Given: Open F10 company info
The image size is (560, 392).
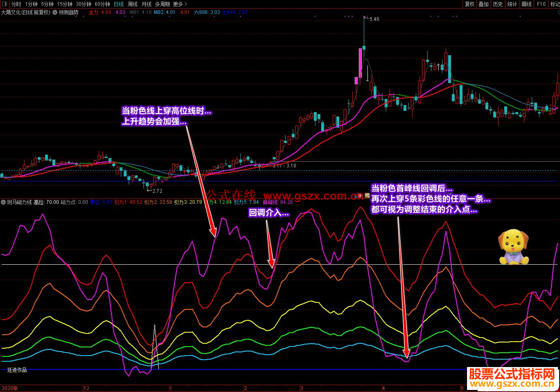Looking at the screenshot, I should [541, 4].
